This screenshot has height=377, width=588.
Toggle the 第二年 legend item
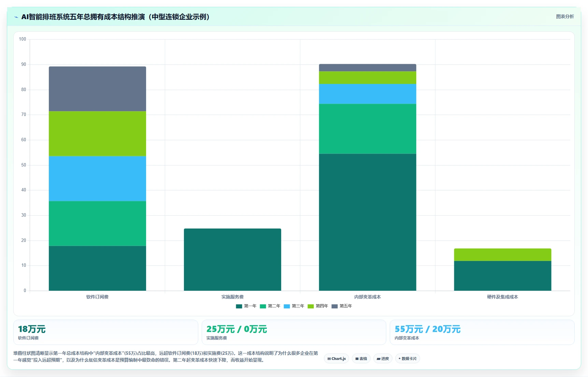click(x=270, y=306)
